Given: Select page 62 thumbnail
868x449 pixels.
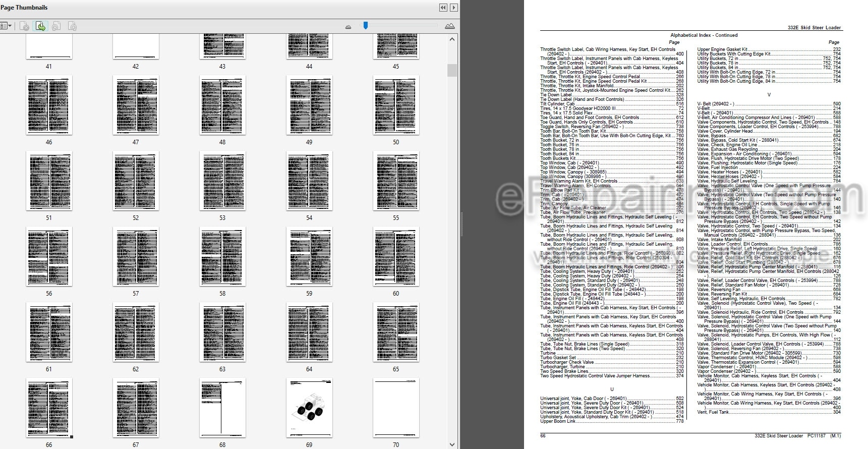Looking at the screenshot, I should [136, 332].
